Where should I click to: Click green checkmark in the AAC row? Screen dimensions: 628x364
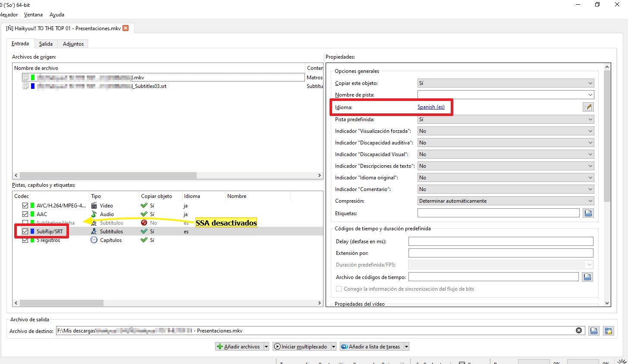coord(144,214)
